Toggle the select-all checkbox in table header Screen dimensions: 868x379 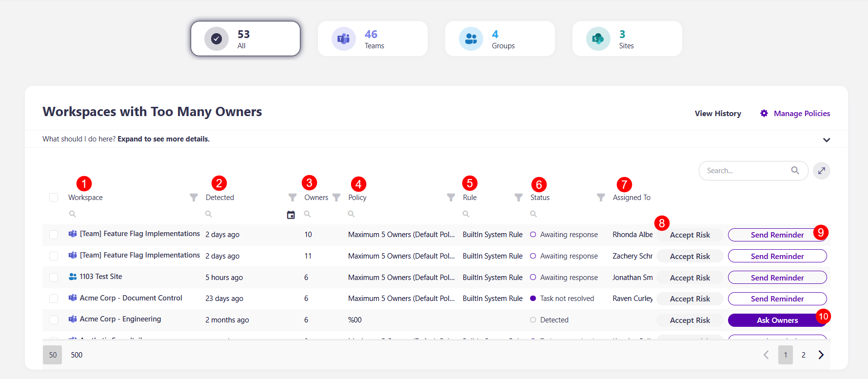click(54, 198)
